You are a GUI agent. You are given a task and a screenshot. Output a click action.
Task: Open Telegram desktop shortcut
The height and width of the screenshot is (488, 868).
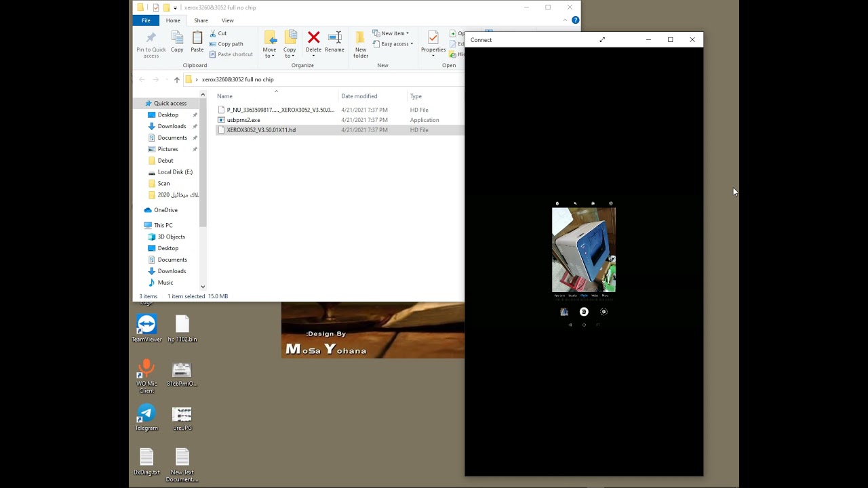click(x=146, y=418)
